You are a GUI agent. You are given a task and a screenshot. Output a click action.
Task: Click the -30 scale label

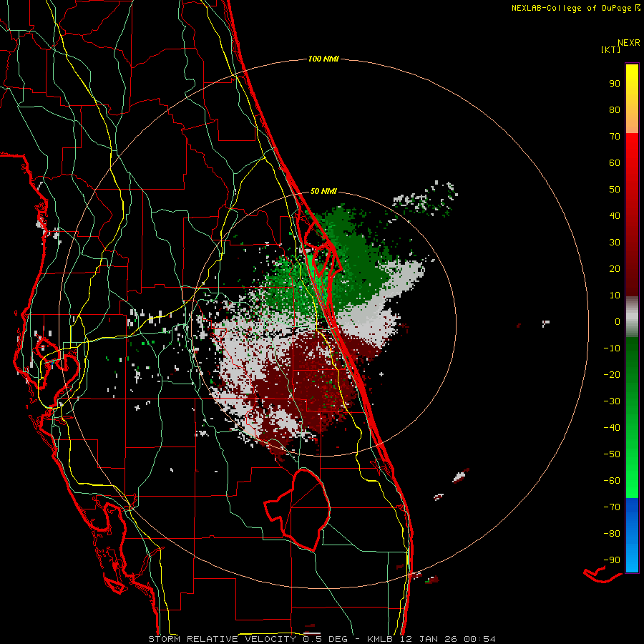coord(612,401)
